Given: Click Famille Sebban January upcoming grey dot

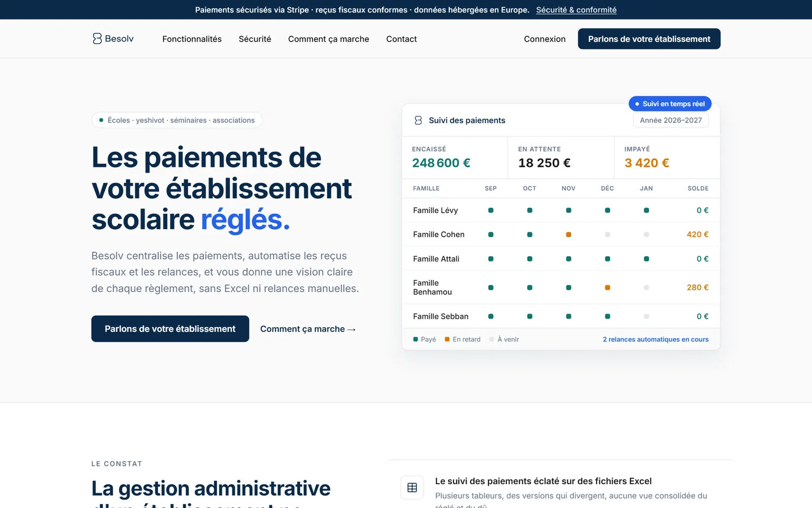Looking at the screenshot, I should click(646, 316).
